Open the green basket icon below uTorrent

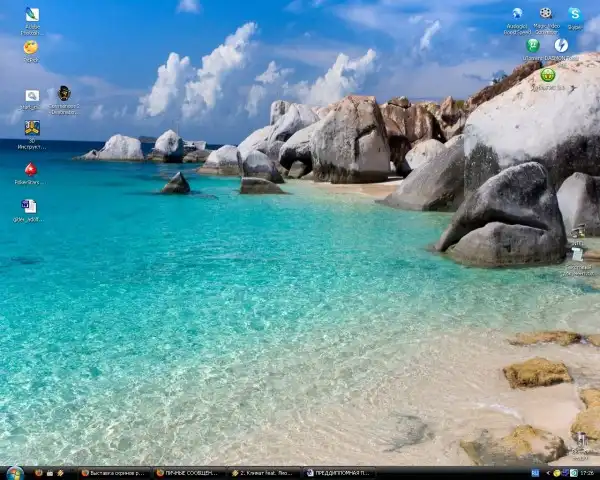[548, 75]
